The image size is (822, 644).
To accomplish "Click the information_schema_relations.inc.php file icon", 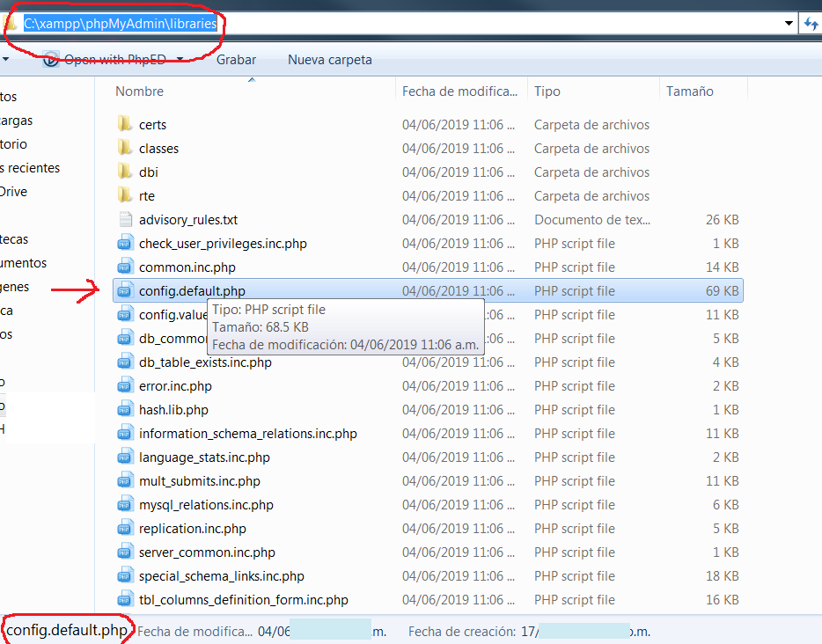I will [125, 433].
